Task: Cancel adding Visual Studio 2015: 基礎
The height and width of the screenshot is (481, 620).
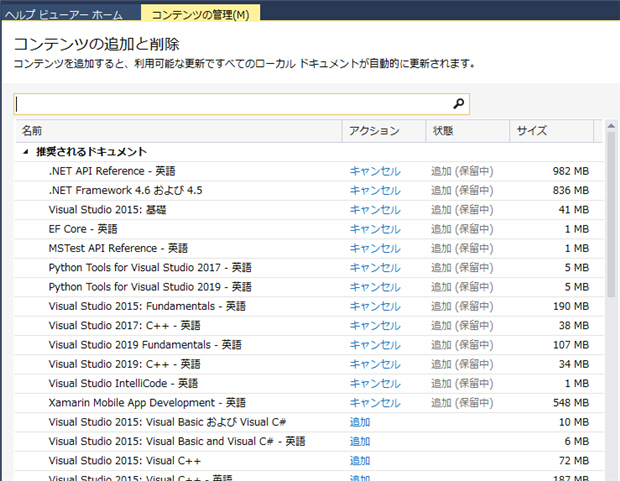Action: coord(375,210)
